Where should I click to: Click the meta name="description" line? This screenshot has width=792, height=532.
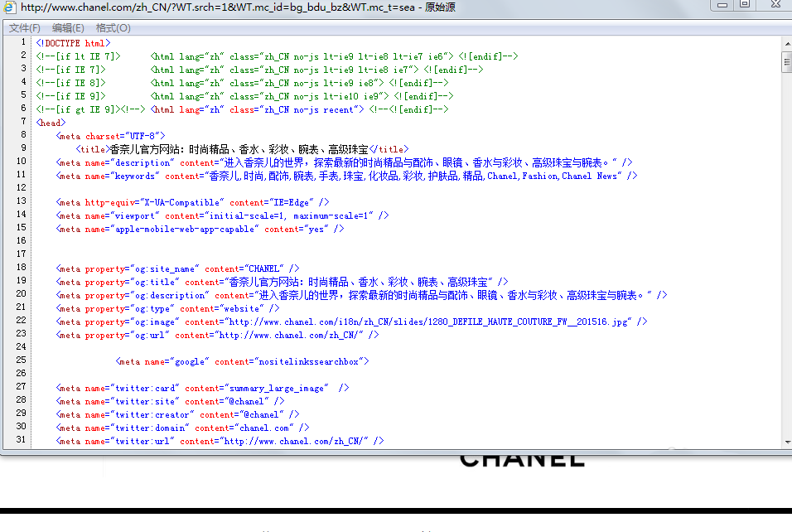click(x=344, y=162)
